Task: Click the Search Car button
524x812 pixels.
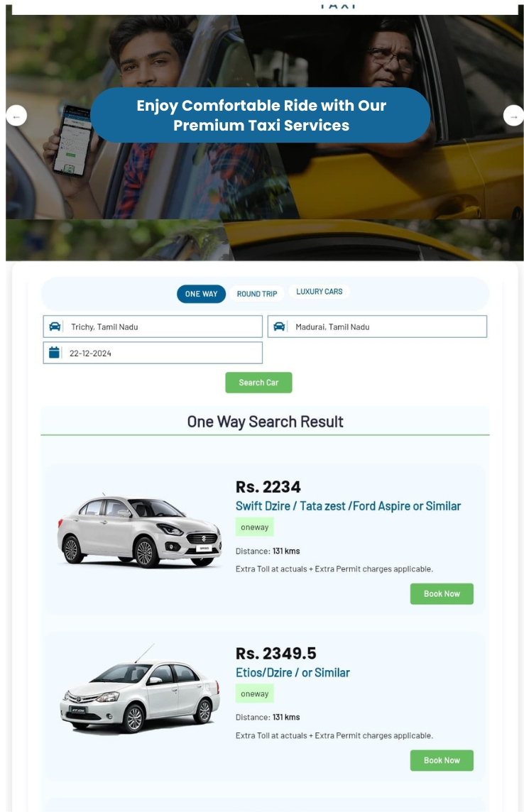Action: (x=258, y=383)
